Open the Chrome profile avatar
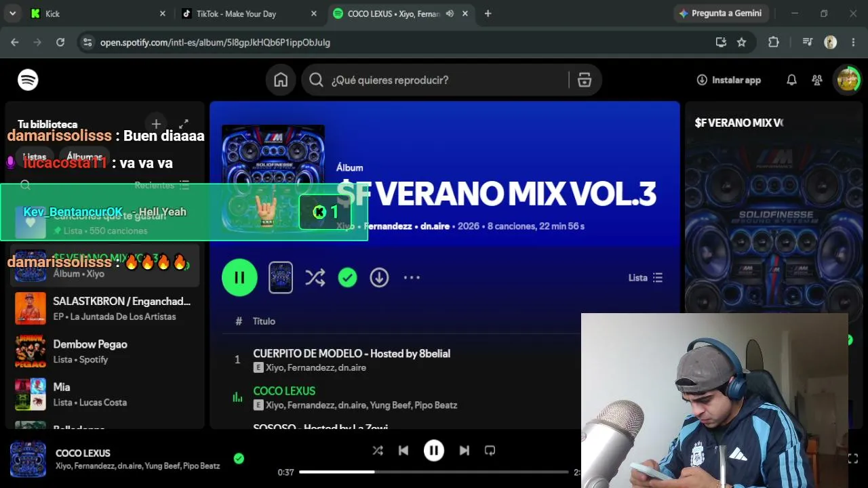Image resolution: width=868 pixels, height=488 pixels. 830,42
